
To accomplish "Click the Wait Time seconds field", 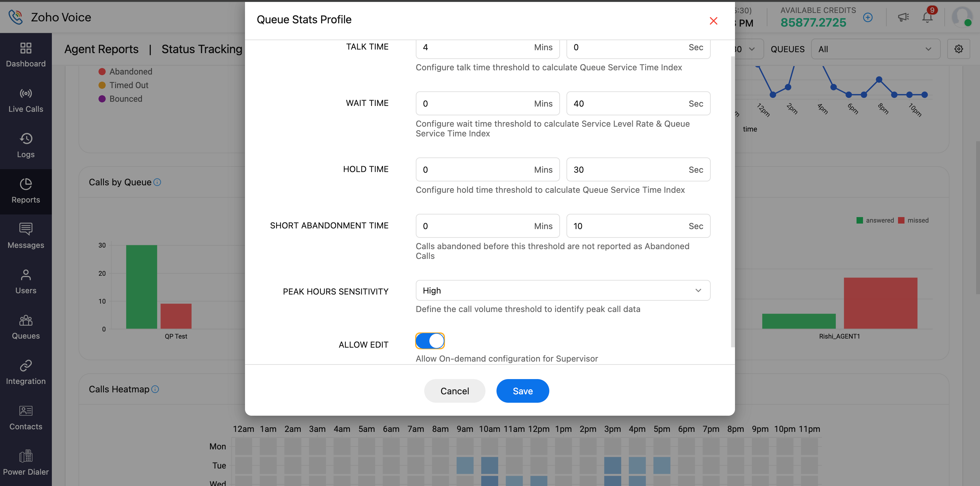I will tap(628, 103).
